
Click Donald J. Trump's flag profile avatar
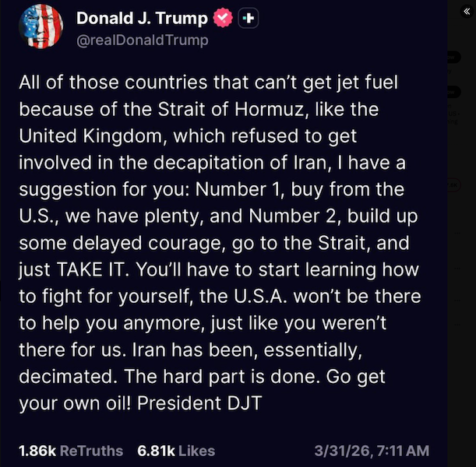[x=40, y=27]
